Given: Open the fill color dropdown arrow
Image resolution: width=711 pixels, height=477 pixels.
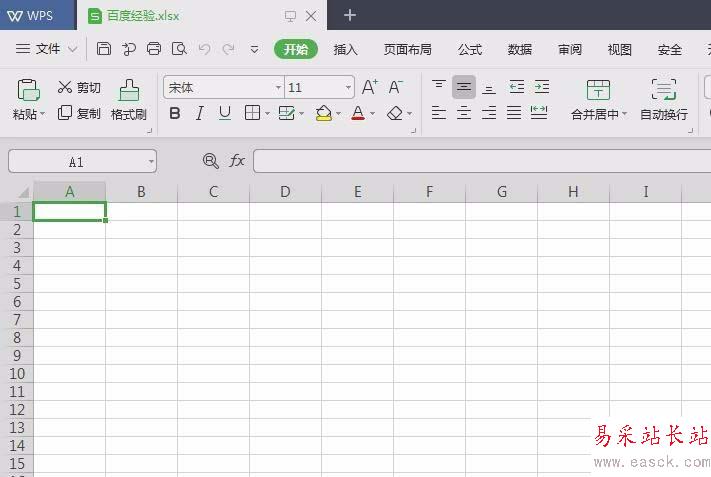Looking at the screenshot, I should pyautogui.click(x=338, y=113).
